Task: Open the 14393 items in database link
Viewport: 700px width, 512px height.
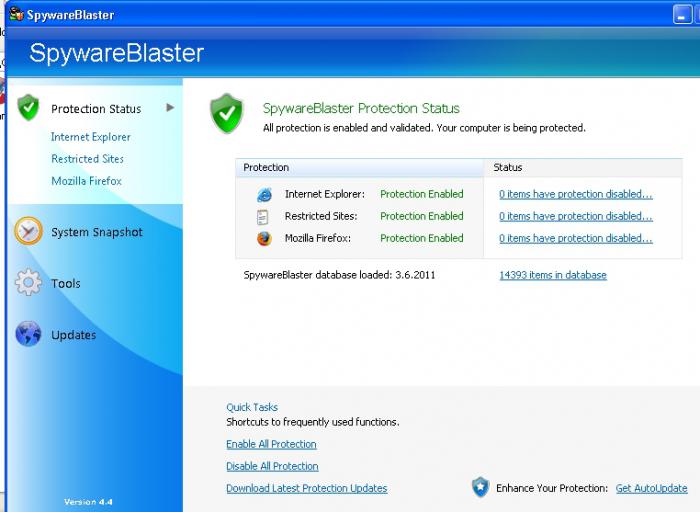Action: point(552,275)
